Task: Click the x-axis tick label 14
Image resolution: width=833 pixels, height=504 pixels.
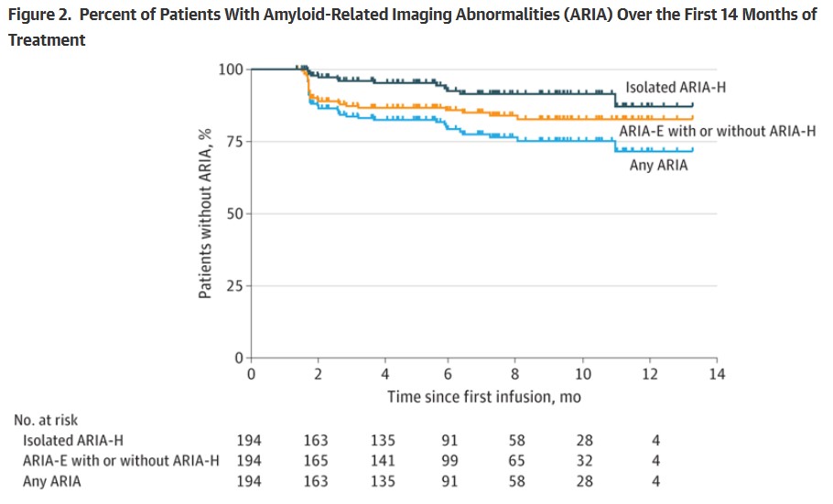Action: tap(718, 375)
